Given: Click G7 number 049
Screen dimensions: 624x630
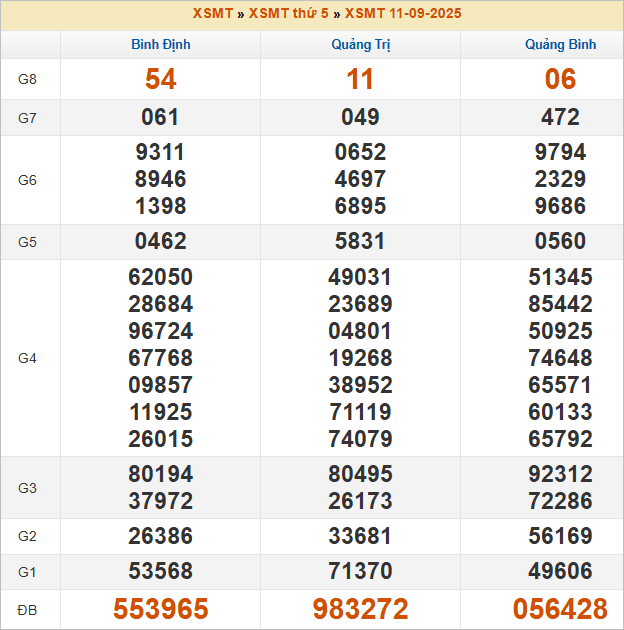Looking at the screenshot, I should (360, 117).
